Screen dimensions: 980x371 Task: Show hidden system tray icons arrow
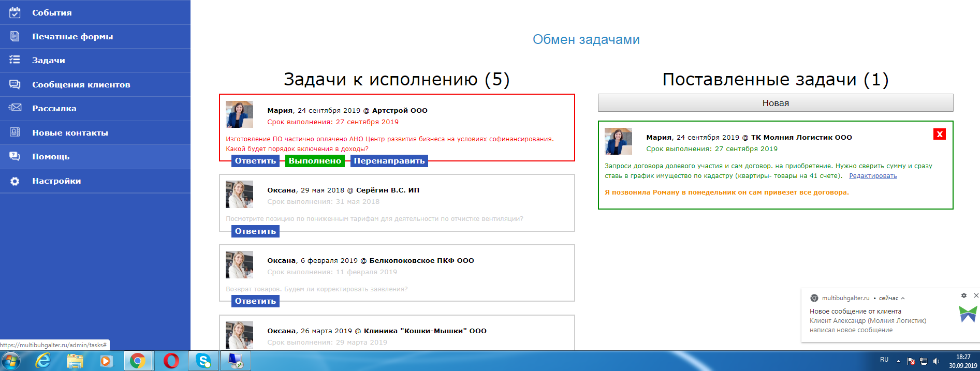pyautogui.click(x=898, y=361)
